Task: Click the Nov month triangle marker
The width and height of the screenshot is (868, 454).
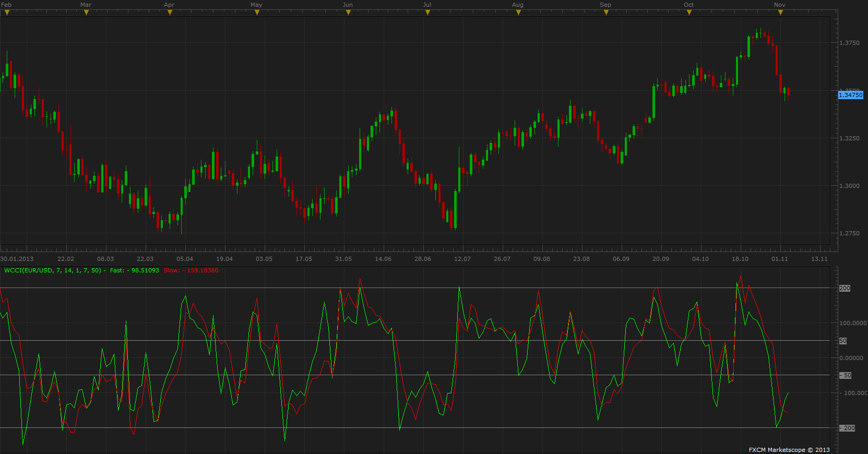Action: [780, 13]
